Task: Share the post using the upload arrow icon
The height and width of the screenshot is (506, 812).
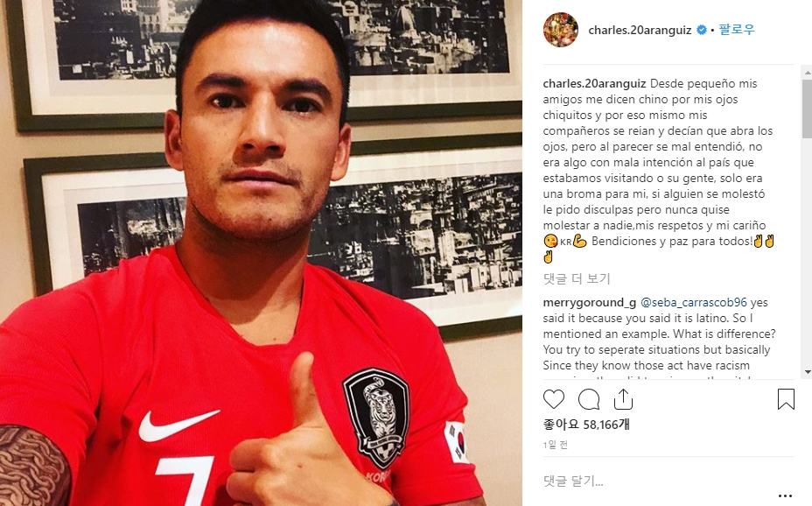Action: pyautogui.click(x=623, y=399)
